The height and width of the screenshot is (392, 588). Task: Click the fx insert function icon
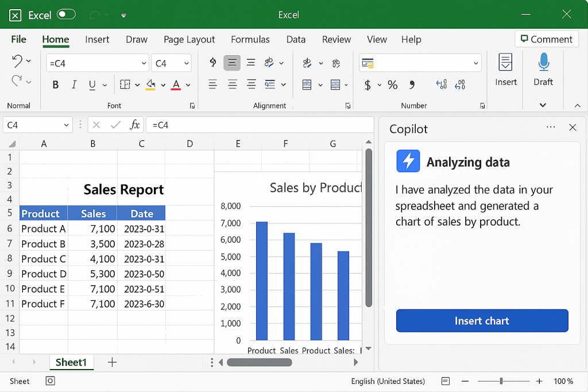pyautogui.click(x=134, y=125)
